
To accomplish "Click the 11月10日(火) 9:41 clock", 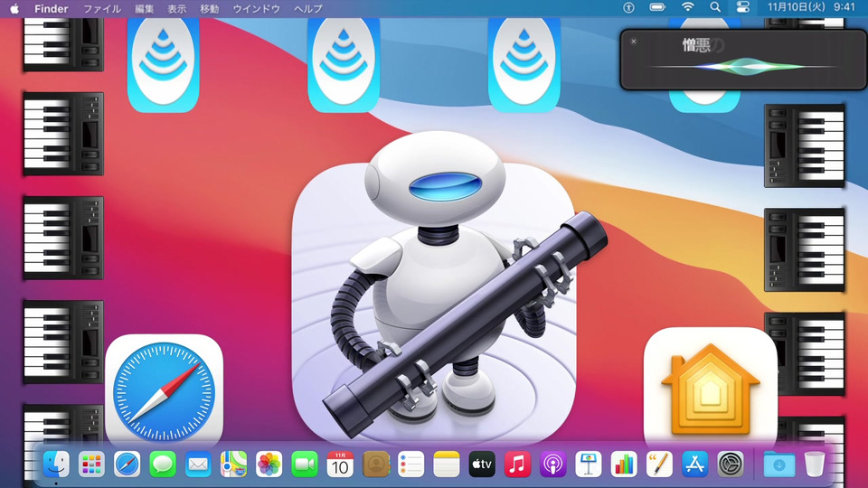I will point(811,7).
